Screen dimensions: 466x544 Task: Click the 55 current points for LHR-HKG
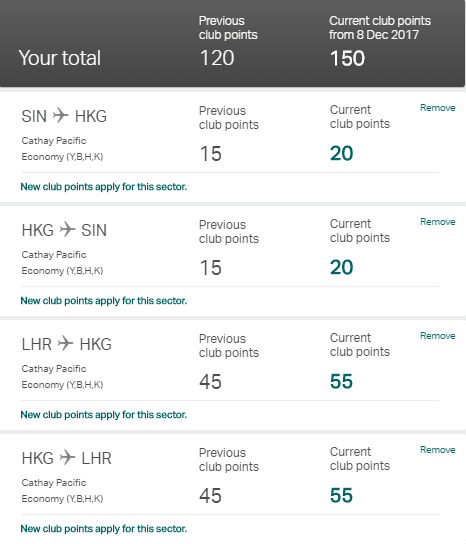pyautogui.click(x=341, y=381)
